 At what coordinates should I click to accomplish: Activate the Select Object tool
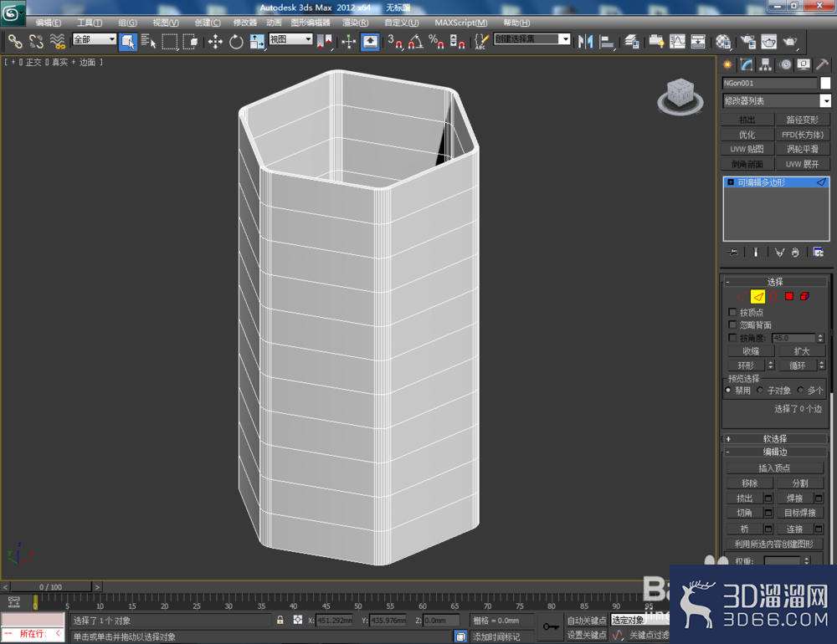click(127, 42)
